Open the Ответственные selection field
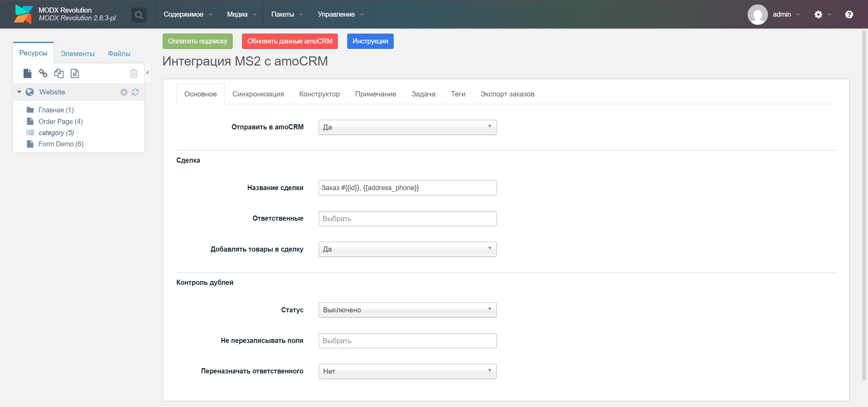 click(x=408, y=219)
